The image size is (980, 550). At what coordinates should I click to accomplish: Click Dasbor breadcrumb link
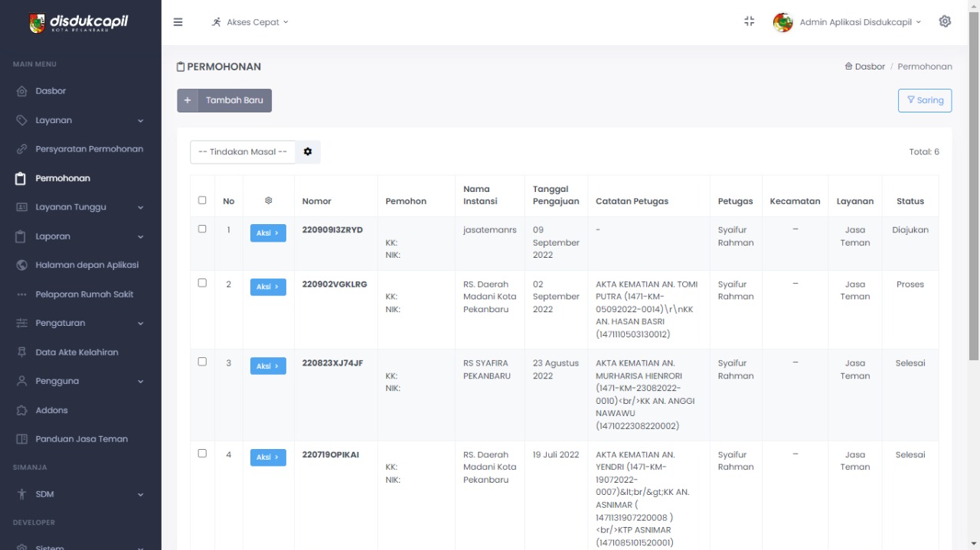point(865,67)
